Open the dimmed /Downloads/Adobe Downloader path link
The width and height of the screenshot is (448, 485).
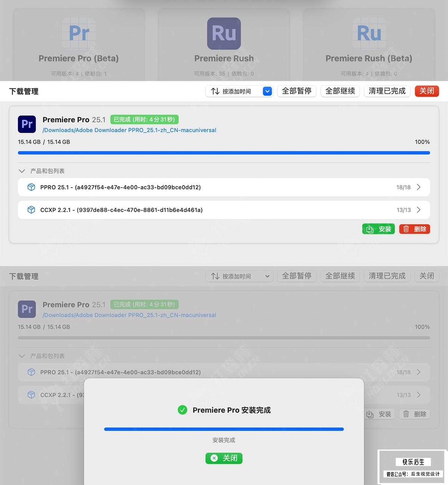[x=130, y=315]
